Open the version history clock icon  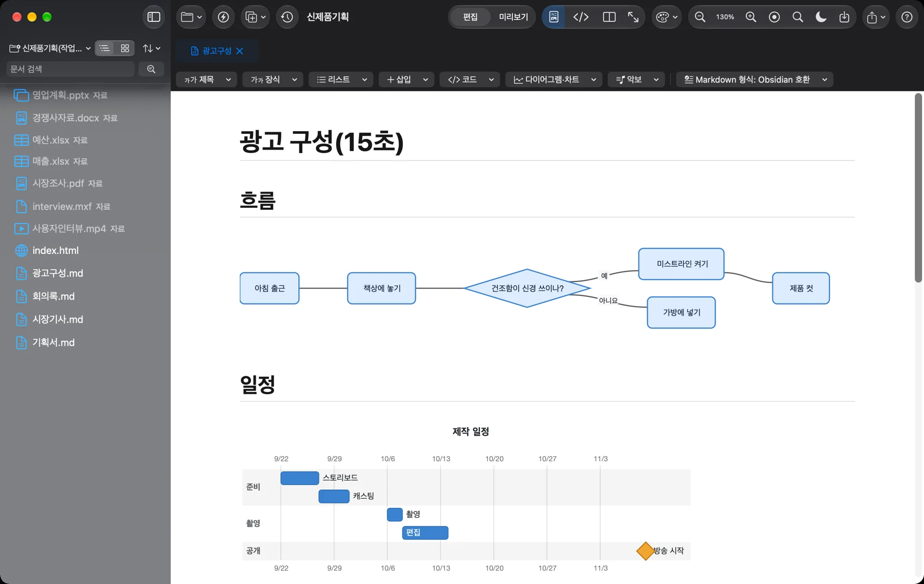[x=287, y=17]
